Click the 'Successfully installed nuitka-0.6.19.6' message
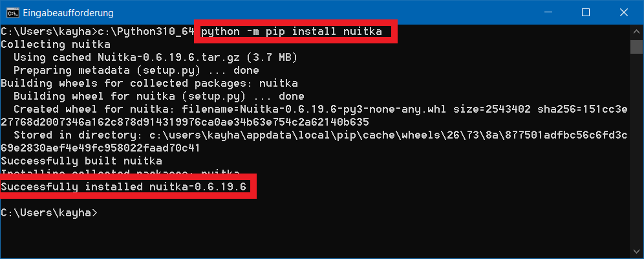The image size is (644, 259). click(124, 187)
